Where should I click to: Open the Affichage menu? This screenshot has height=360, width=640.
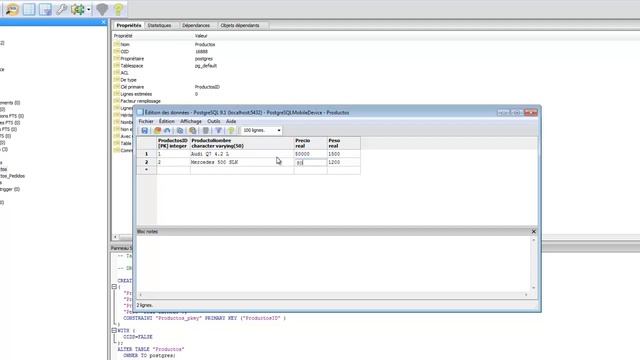click(x=191, y=121)
